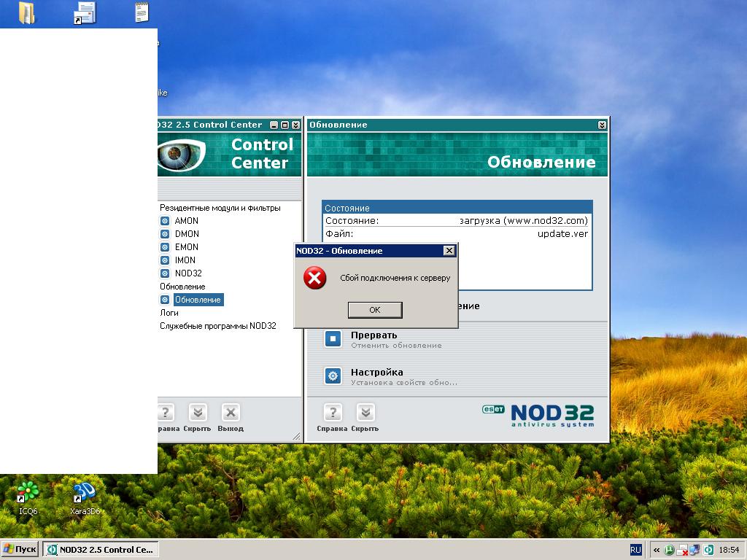747x560 pixels.
Task: Open the Пуск start menu
Action: click(20, 550)
